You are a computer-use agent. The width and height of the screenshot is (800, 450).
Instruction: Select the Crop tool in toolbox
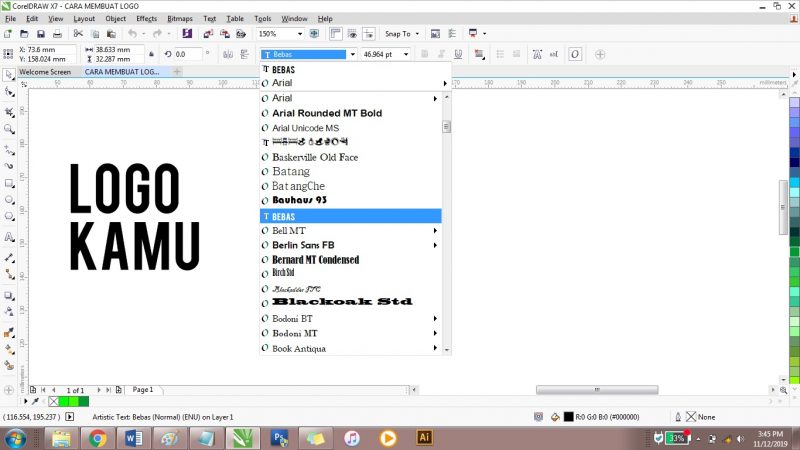[9, 112]
